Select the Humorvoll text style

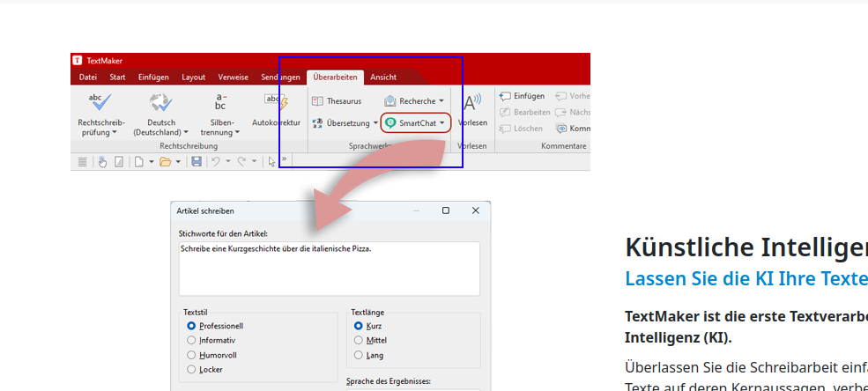pyautogui.click(x=192, y=355)
